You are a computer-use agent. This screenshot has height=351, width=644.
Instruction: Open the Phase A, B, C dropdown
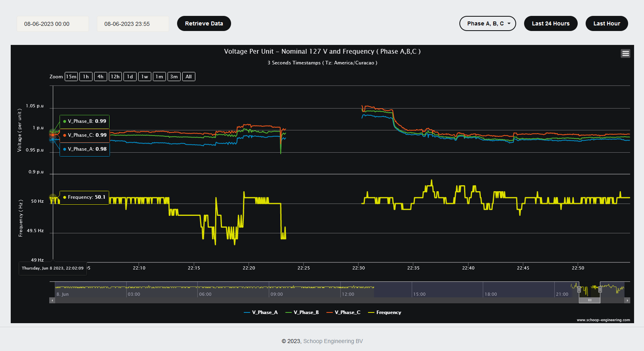click(488, 23)
